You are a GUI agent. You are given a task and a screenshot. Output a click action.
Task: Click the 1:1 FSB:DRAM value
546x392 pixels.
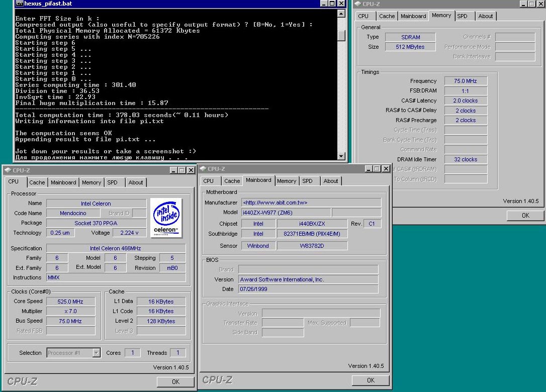(466, 90)
